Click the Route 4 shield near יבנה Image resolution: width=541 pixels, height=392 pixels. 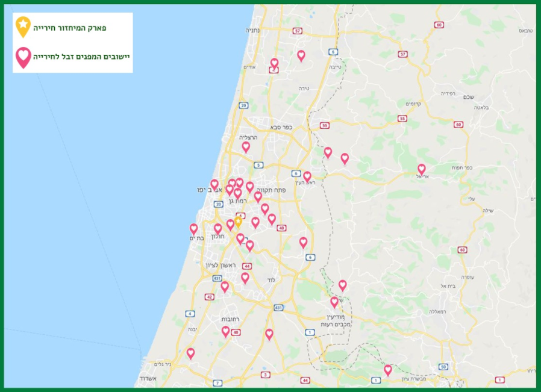pyautogui.click(x=190, y=313)
